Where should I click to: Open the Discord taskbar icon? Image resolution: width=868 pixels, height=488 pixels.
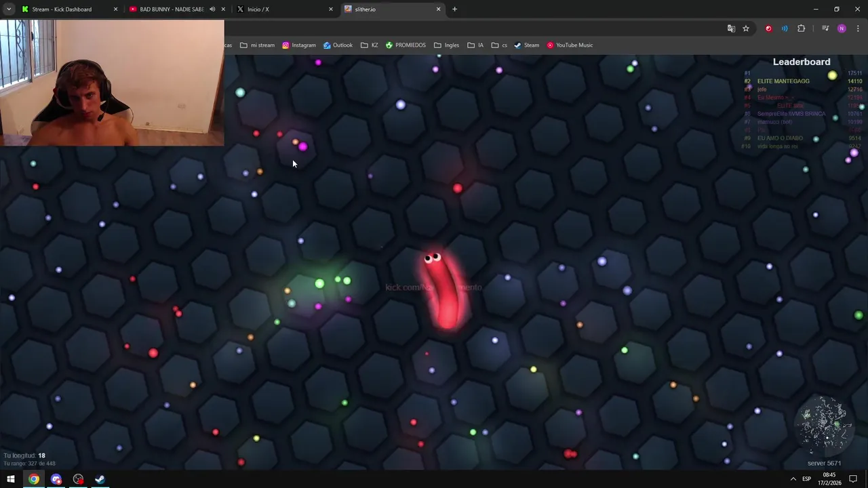tap(56, 479)
